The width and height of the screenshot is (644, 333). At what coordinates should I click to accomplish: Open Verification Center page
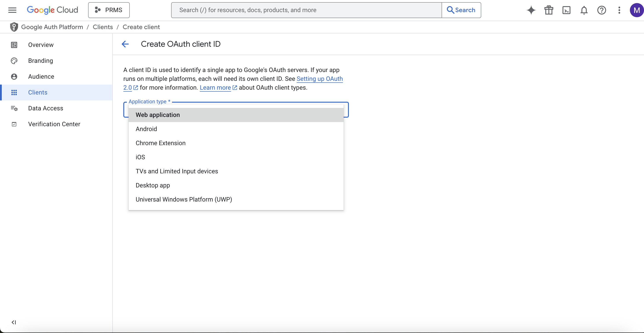click(54, 124)
